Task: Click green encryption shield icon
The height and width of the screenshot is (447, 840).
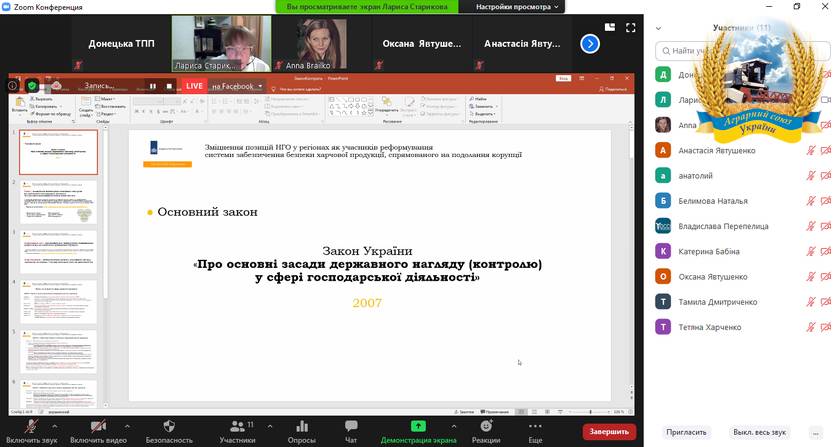Action: point(32,86)
